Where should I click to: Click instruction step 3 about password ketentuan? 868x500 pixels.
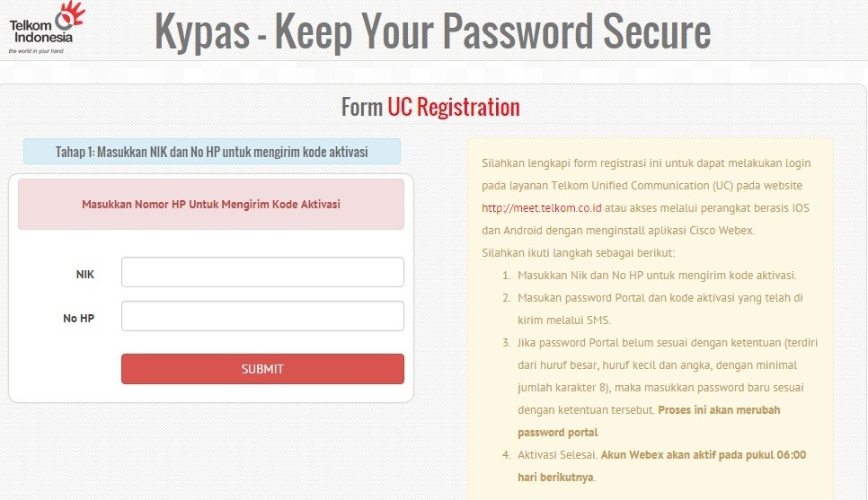click(x=660, y=387)
